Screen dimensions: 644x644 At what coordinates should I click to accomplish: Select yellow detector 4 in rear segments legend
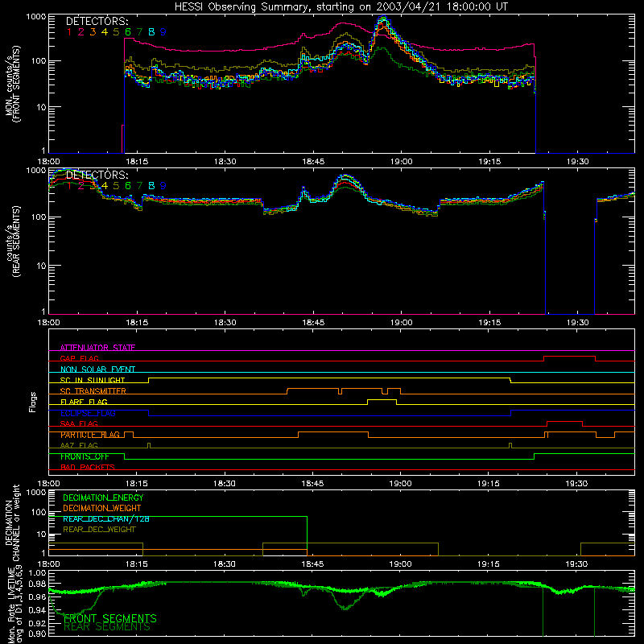pyautogui.click(x=105, y=186)
